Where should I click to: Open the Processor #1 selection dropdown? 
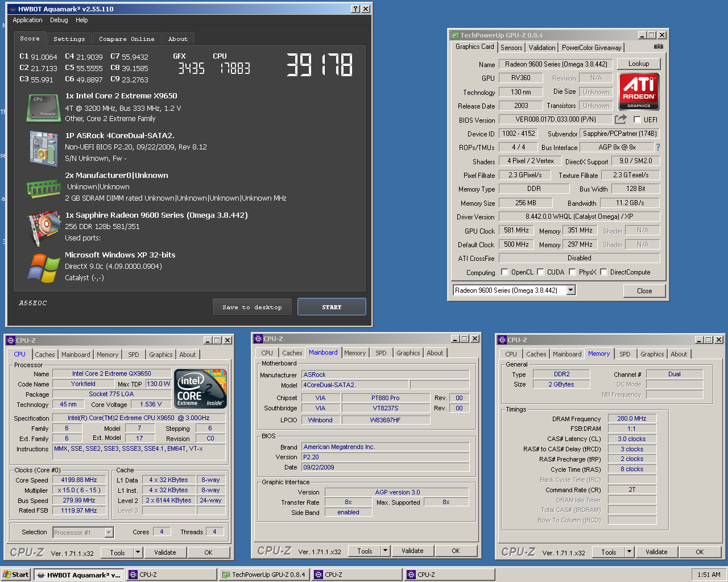click(x=109, y=533)
